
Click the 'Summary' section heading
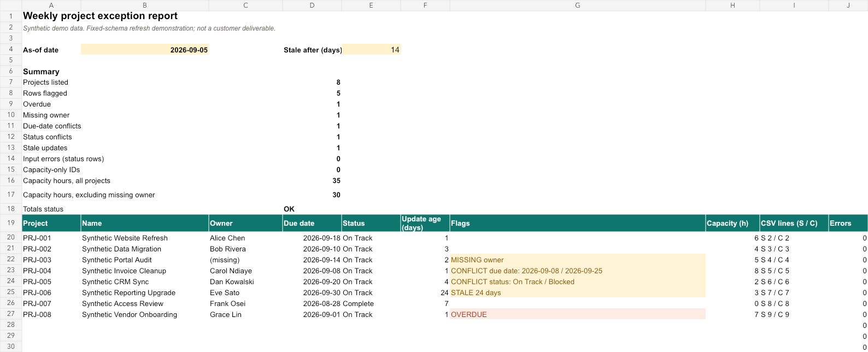41,72
